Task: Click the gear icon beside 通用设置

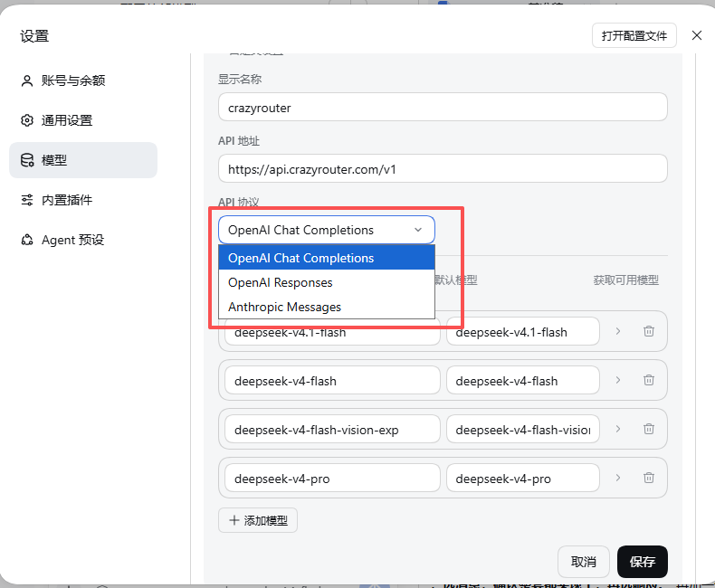Action: (27, 120)
